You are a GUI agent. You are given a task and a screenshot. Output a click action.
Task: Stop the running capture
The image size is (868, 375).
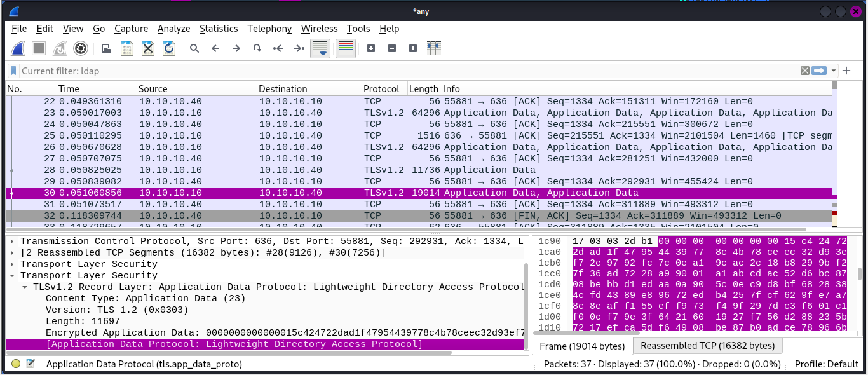click(38, 48)
